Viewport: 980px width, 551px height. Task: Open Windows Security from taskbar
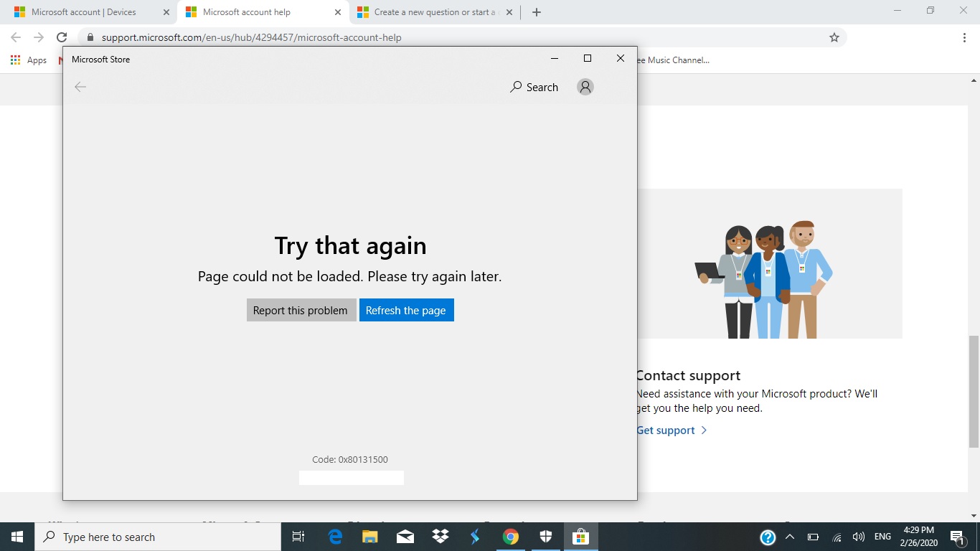click(546, 537)
